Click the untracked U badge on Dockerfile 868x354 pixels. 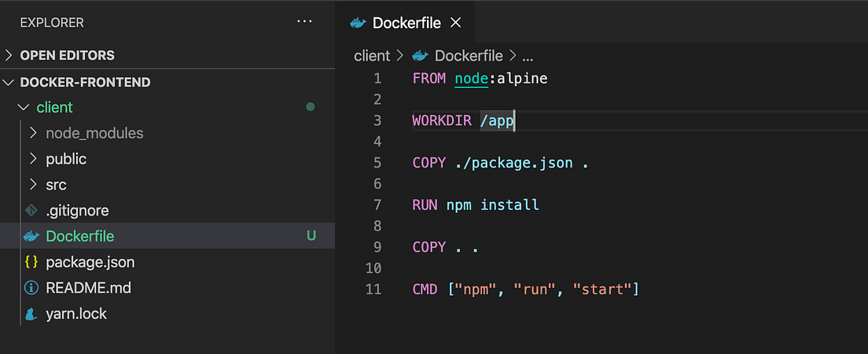[x=311, y=236]
